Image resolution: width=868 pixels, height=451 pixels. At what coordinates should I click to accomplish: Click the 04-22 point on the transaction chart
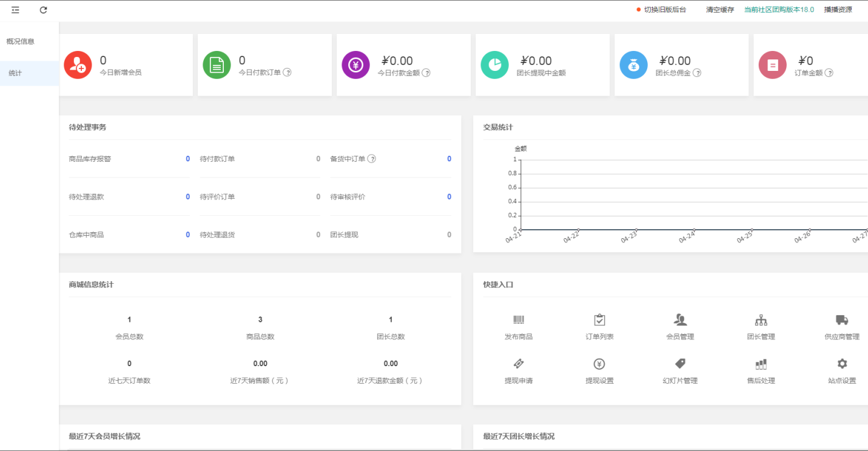(578, 230)
